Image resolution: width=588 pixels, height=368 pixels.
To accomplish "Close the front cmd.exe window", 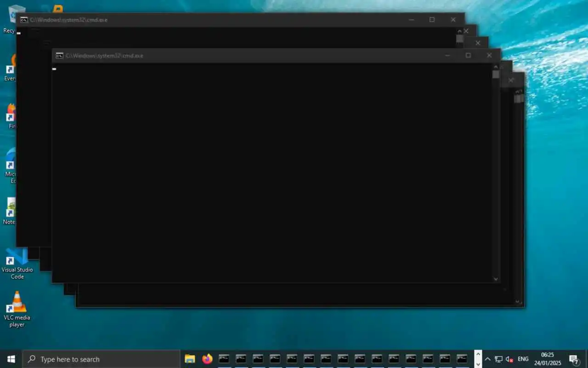I will 489,56.
